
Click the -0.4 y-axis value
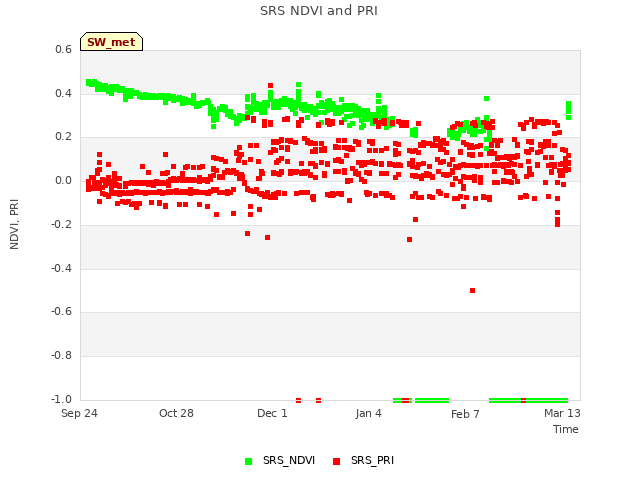[x=62, y=269]
